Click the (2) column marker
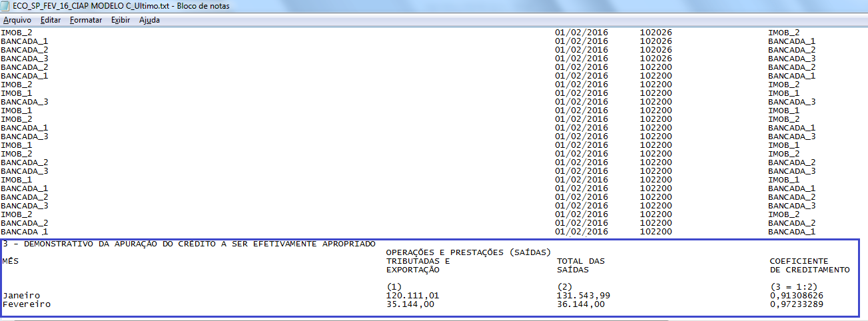Screen dimensions: 868x321 pyautogui.click(x=564, y=287)
